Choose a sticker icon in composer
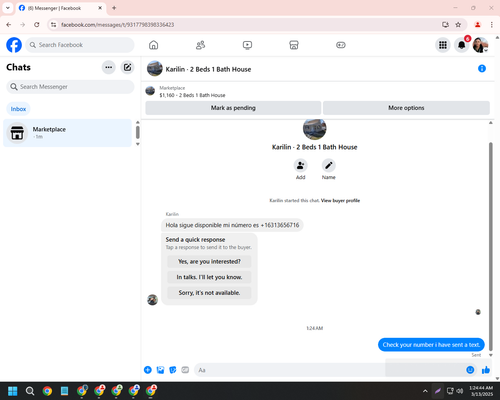Image resolution: width=500 pixels, height=400 pixels. tap(173, 370)
